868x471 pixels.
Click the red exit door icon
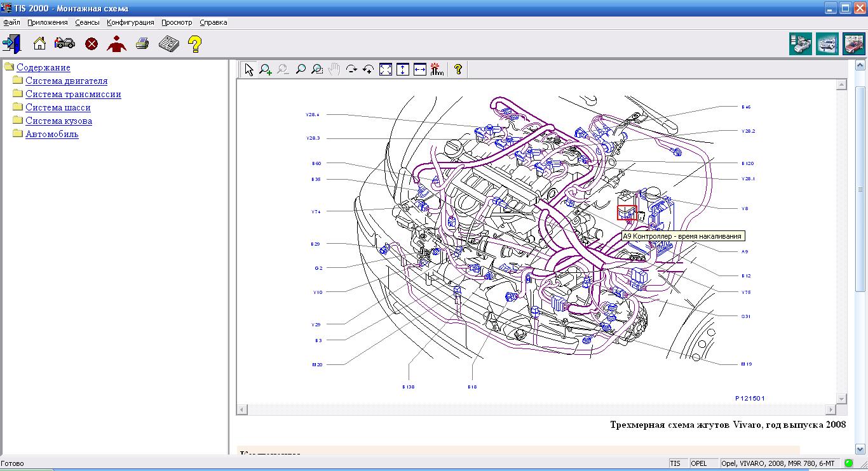11,44
